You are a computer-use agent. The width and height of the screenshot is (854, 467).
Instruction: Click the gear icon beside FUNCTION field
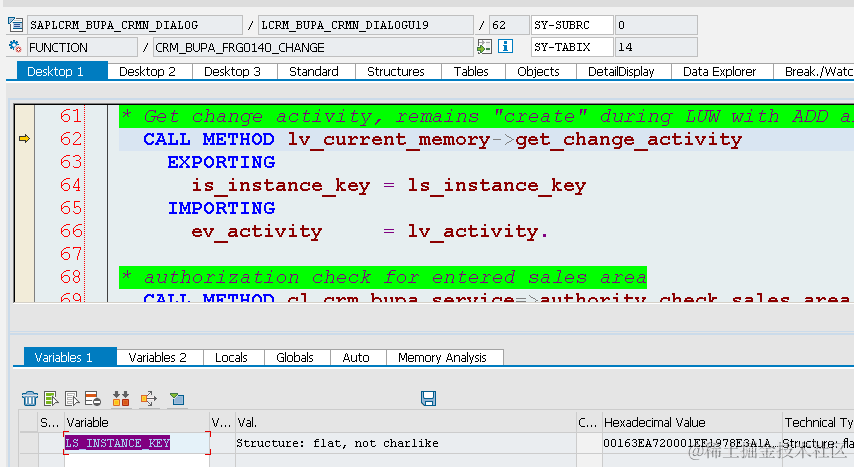point(15,47)
